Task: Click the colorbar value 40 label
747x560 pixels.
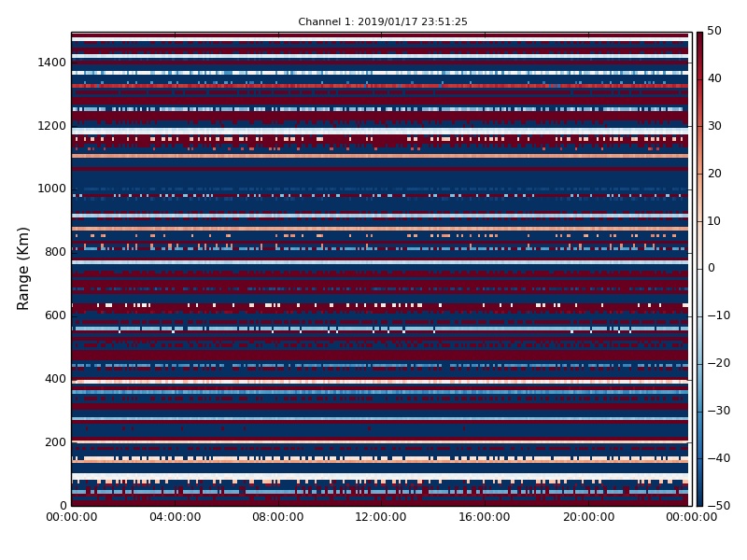Action: (714, 78)
